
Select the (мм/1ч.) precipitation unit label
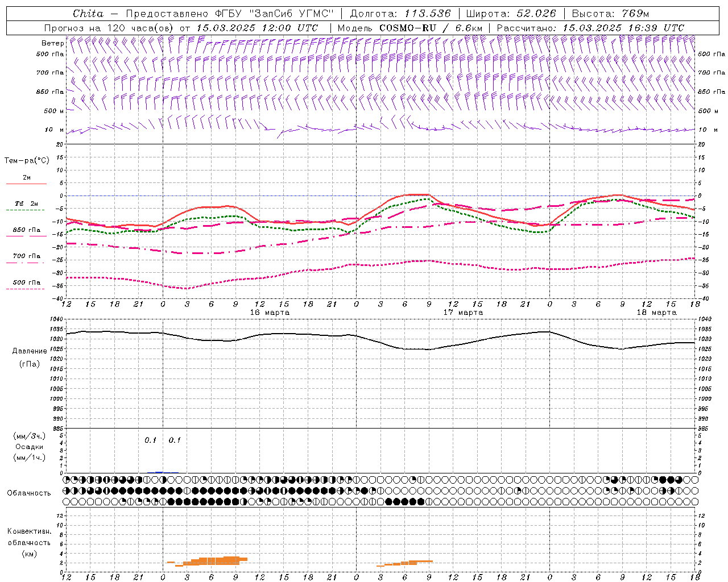click(29, 458)
